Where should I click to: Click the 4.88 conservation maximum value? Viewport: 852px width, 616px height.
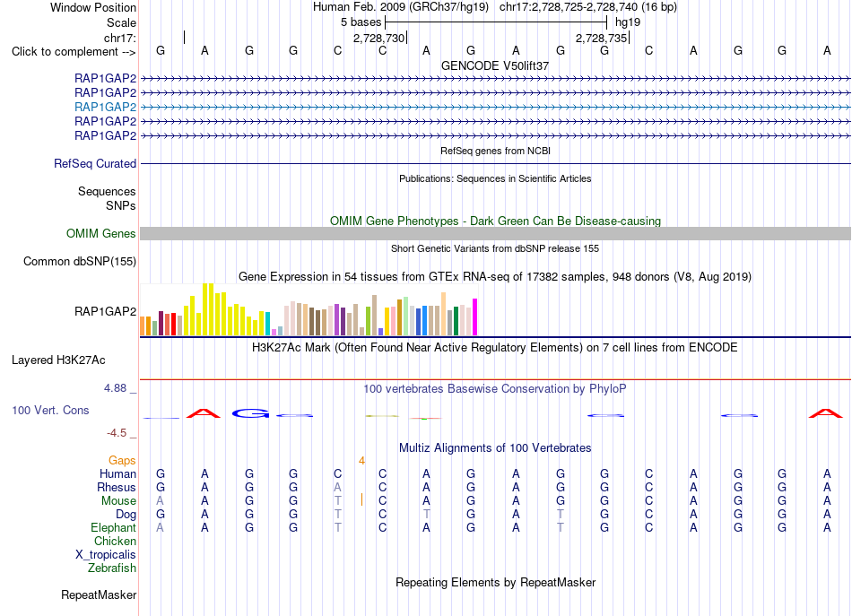pyautogui.click(x=115, y=388)
